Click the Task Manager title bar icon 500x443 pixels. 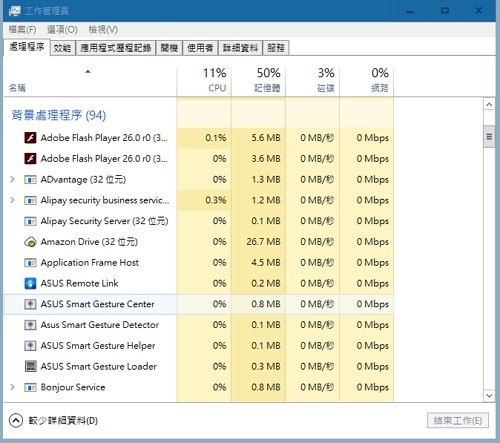tap(14, 11)
